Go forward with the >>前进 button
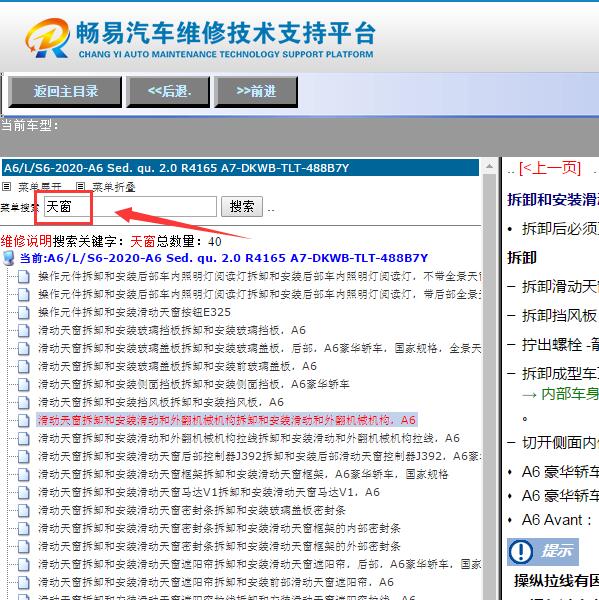 click(256, 92)
